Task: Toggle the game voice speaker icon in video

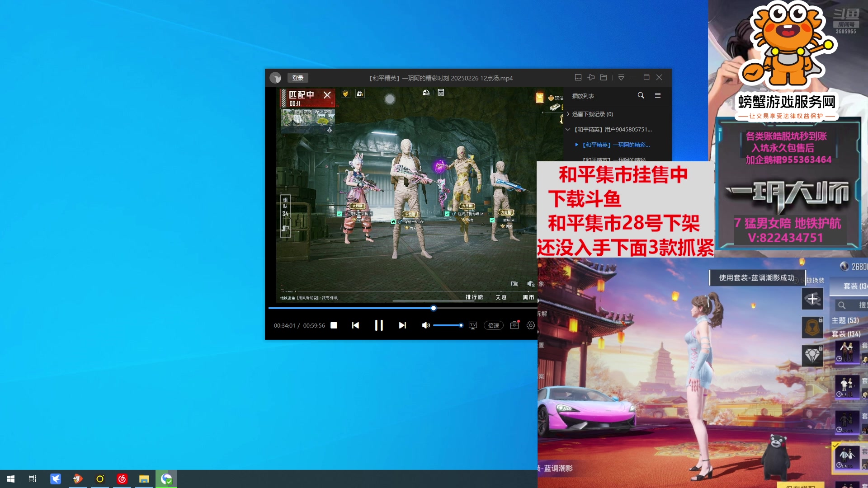Action: click(531, 284)
